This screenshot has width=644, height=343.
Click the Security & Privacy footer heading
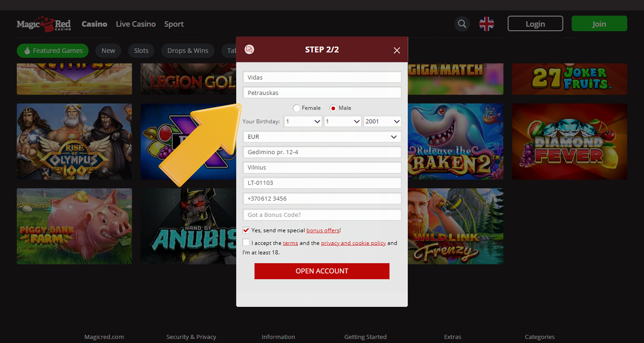pos(191,337)
